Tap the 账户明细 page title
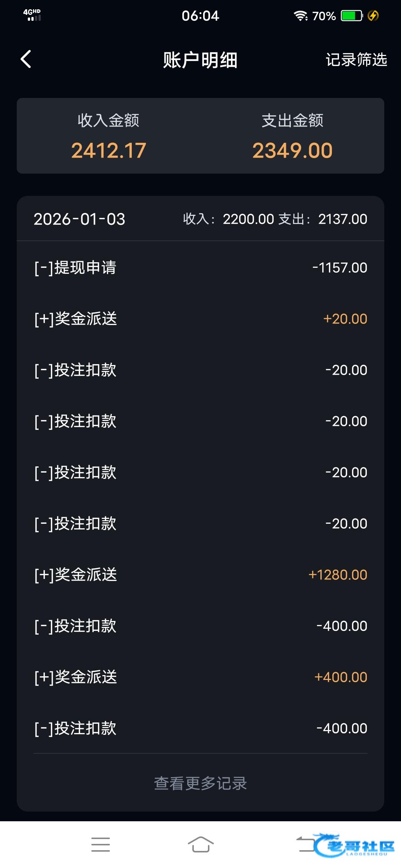This screenshot has width=401, height=868. (x=200, y=60)
